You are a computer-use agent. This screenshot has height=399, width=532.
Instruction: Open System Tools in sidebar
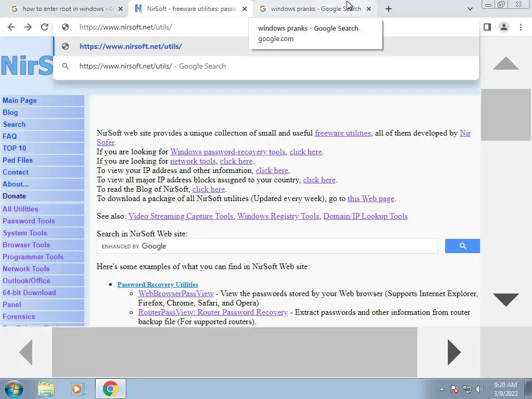point(25,233)
